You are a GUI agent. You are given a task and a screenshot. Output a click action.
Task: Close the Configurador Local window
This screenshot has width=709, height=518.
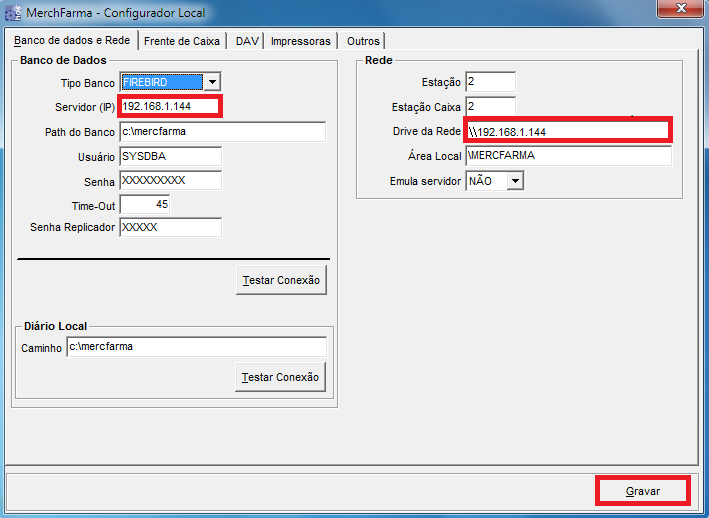coord(681,8)
